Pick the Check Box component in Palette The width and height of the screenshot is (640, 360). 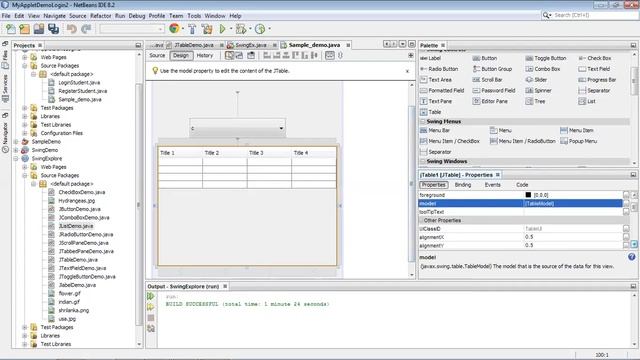(595, 58)
